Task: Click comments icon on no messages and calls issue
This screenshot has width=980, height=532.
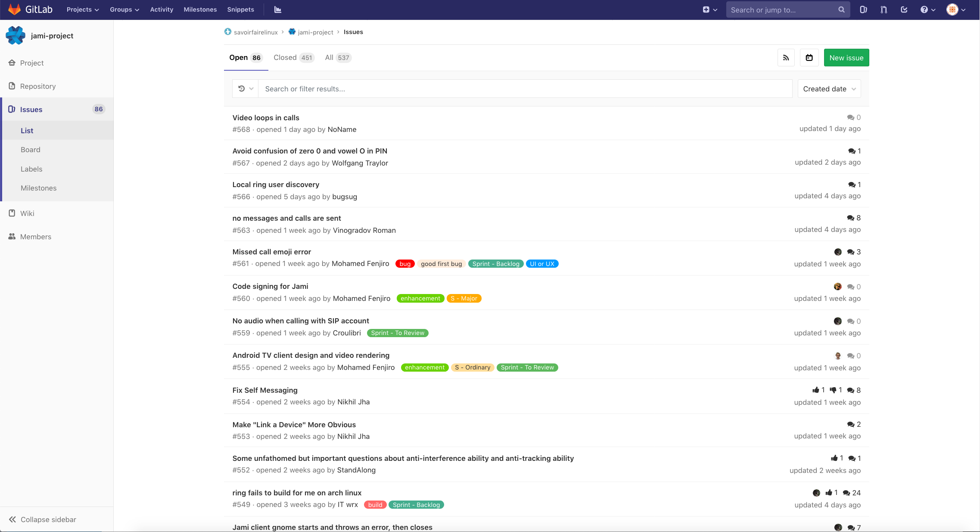Action: (x=850, y=218)
